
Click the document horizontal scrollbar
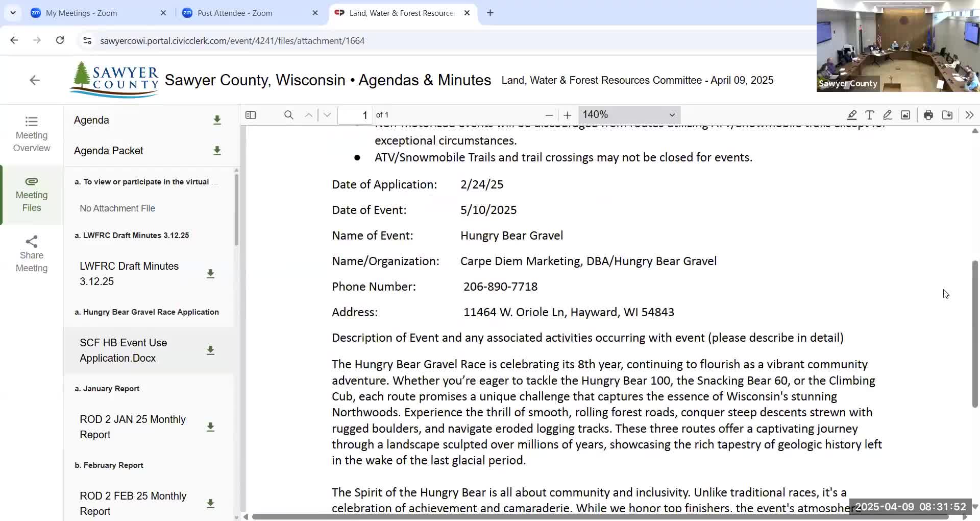coord(600,517)
